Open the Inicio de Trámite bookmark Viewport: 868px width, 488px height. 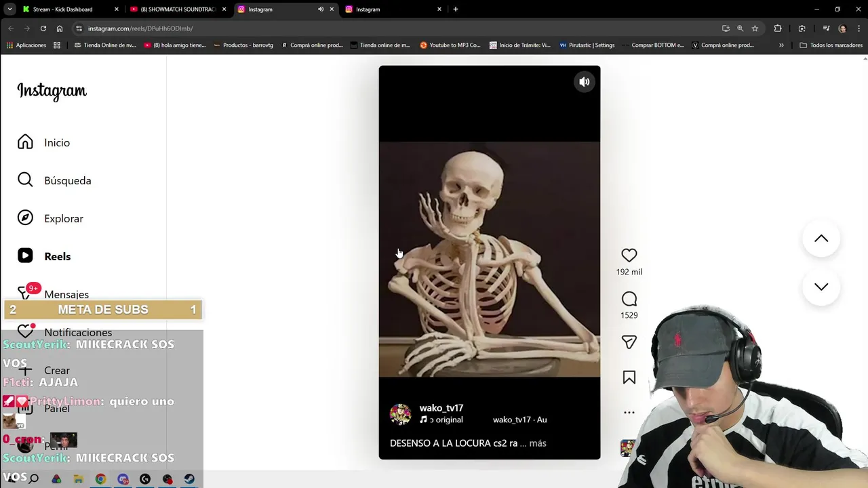519,45
